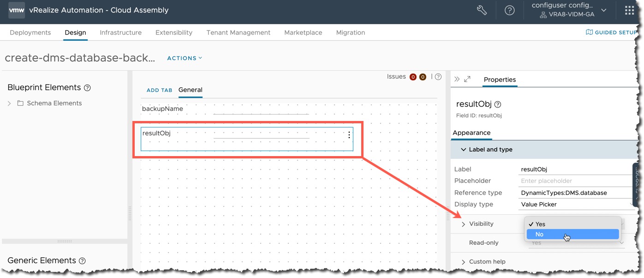Viewport: 644px width, 278px height.
Task: Expand the Properties panel to full size
Action: click(x=467, y=79)
